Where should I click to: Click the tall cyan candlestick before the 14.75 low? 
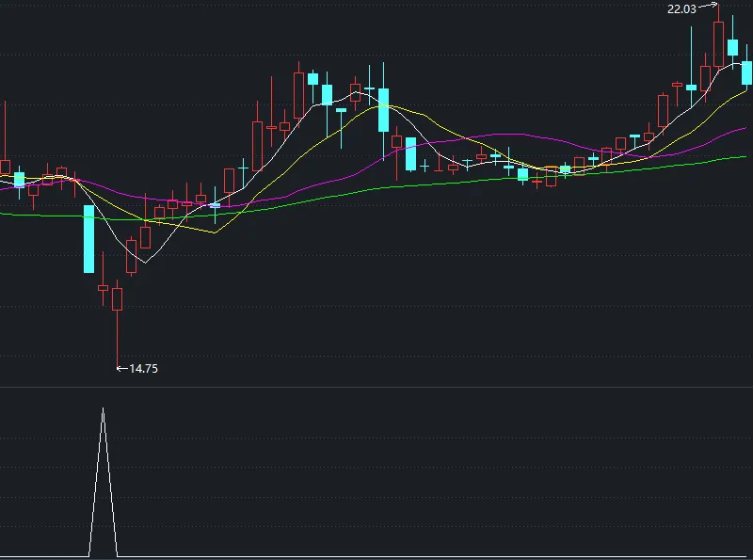[x=88, y=239]
